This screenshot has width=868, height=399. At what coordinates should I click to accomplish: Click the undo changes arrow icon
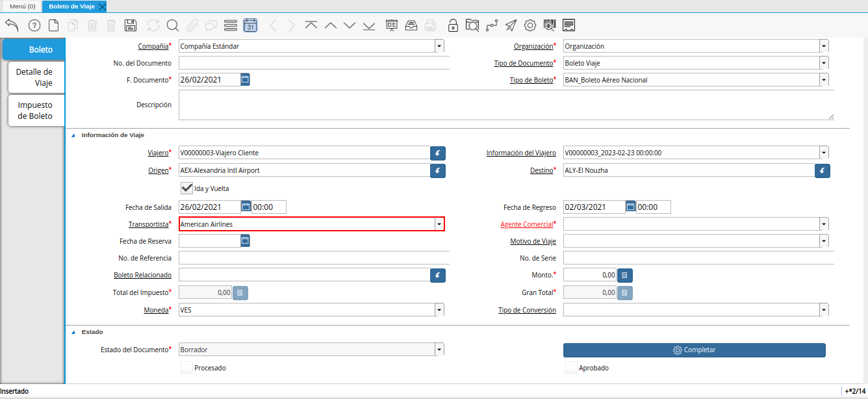(x=12, y=25)
